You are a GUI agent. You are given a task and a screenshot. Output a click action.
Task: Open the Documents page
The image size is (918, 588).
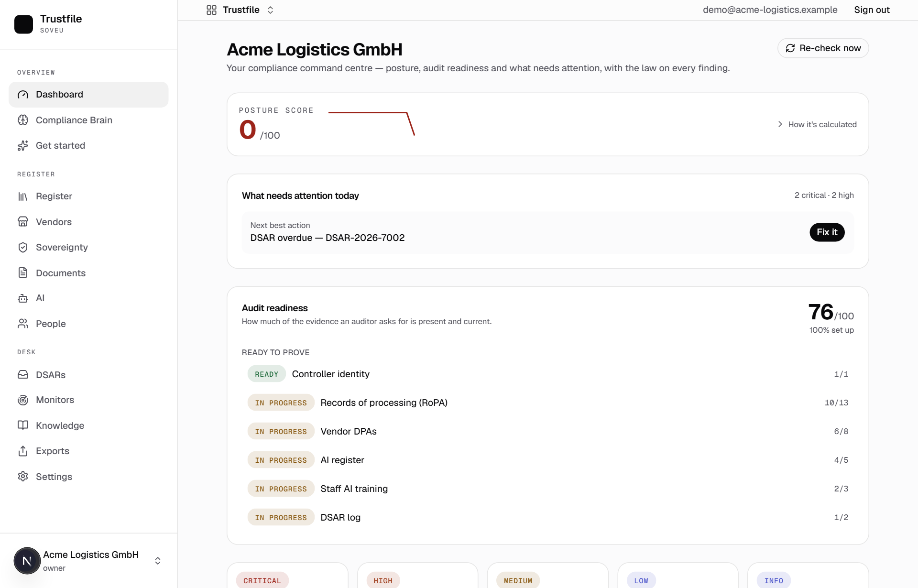[x=88, y=273]
